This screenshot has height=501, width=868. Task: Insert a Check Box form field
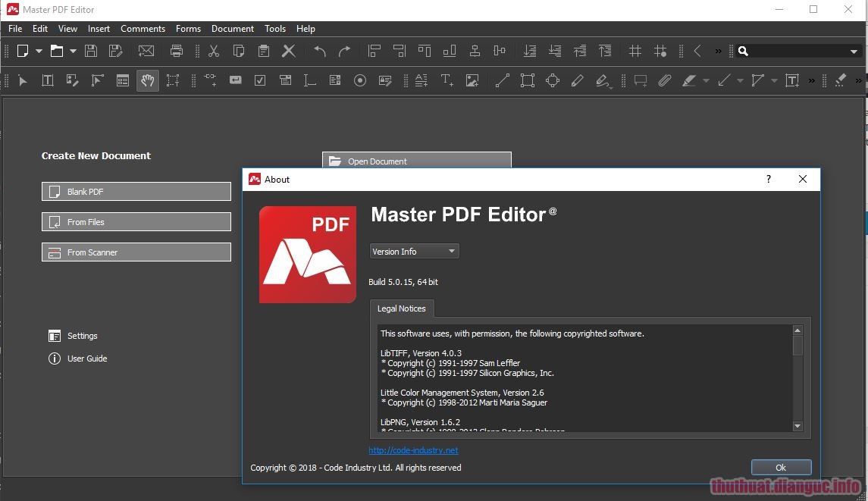259,81
